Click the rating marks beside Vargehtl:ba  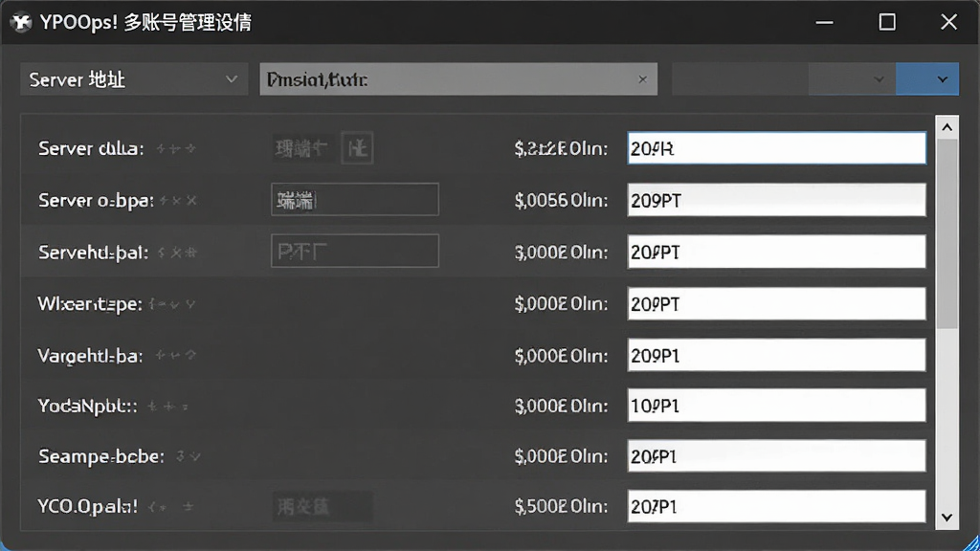click(176, 356)
